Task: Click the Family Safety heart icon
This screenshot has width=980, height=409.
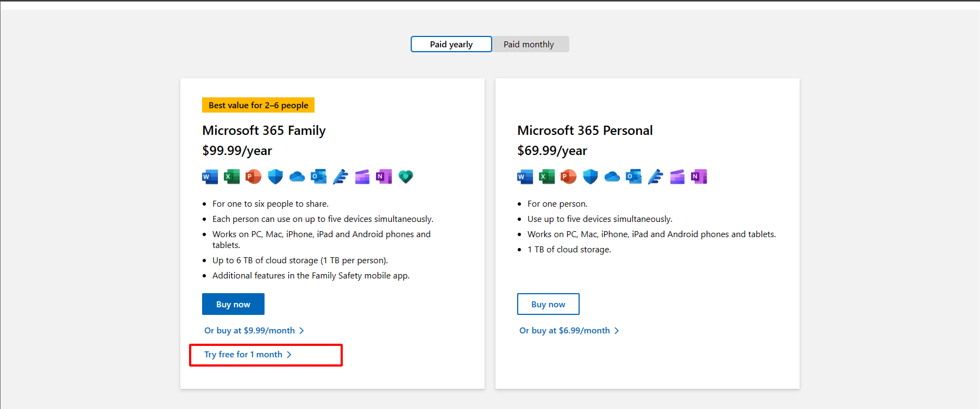Action: click(x=406, y=177)
